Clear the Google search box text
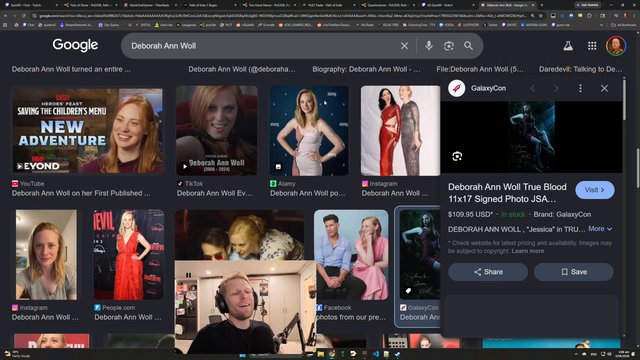The image size is (640, 360). coord(404,46)
